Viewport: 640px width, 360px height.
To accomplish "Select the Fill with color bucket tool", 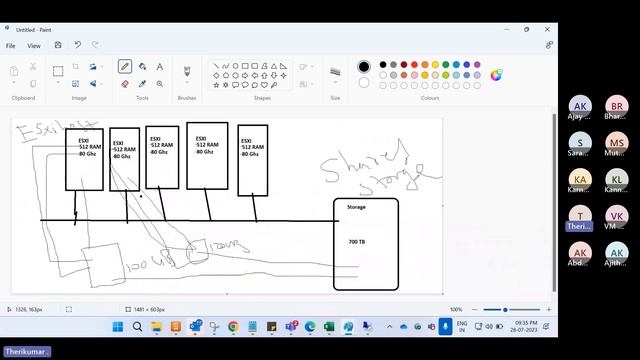I will (142, 66).
